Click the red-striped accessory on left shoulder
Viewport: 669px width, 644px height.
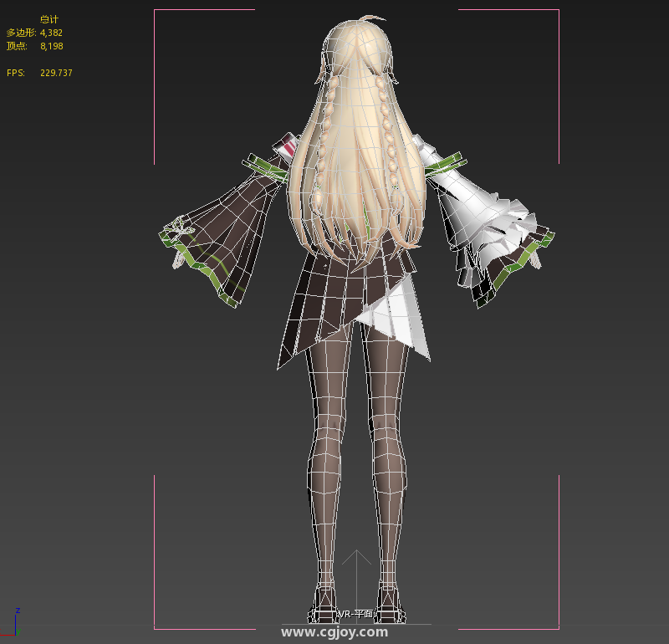(x=288, y=148)
